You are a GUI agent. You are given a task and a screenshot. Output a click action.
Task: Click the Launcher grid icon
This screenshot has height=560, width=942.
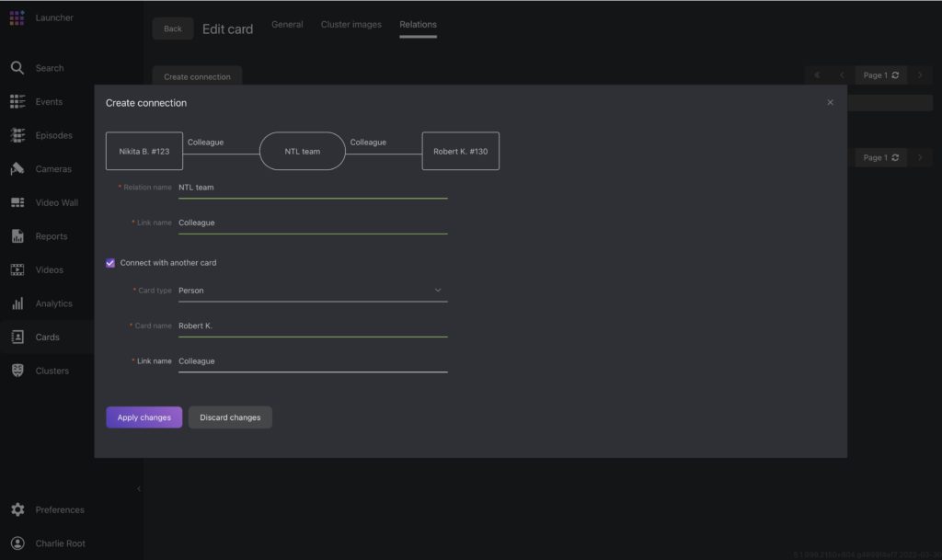[16, 17]
